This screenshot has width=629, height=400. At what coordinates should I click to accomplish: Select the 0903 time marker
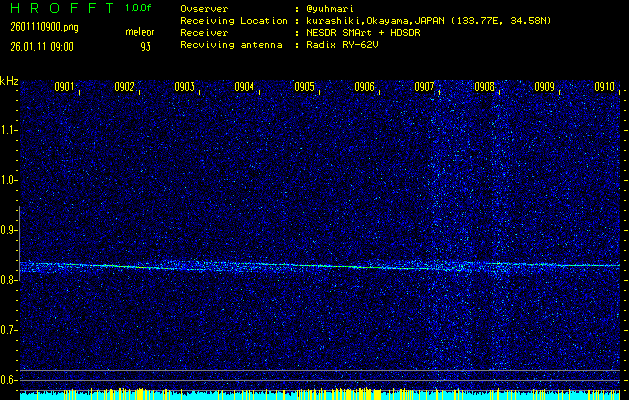(x=184, y=87)
